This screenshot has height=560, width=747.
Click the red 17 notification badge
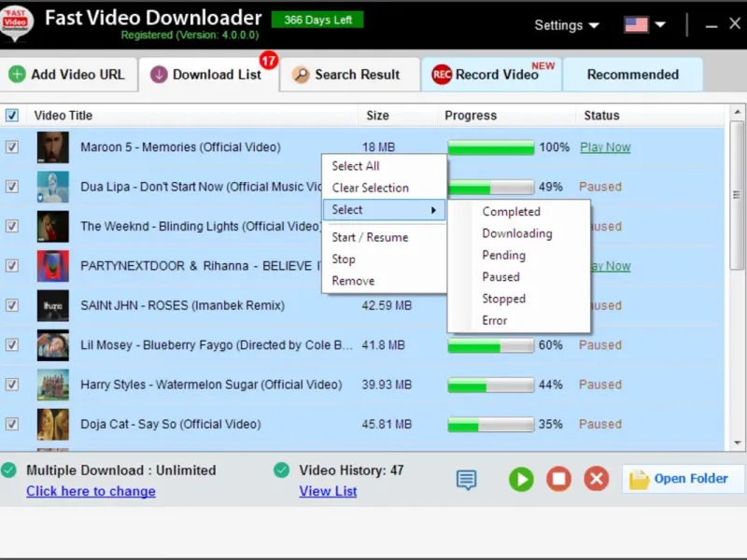pos(269,60)
